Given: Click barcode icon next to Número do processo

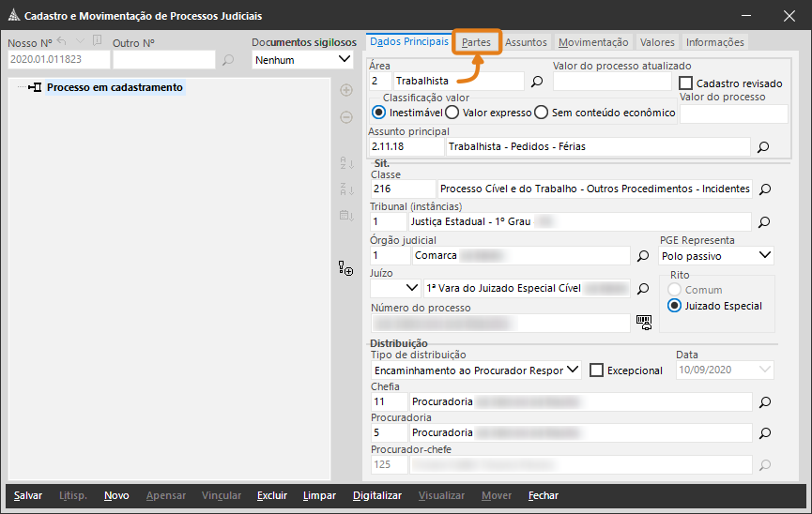Looking at the screenshot, I should pyautogui.click(x=643, y=322).
